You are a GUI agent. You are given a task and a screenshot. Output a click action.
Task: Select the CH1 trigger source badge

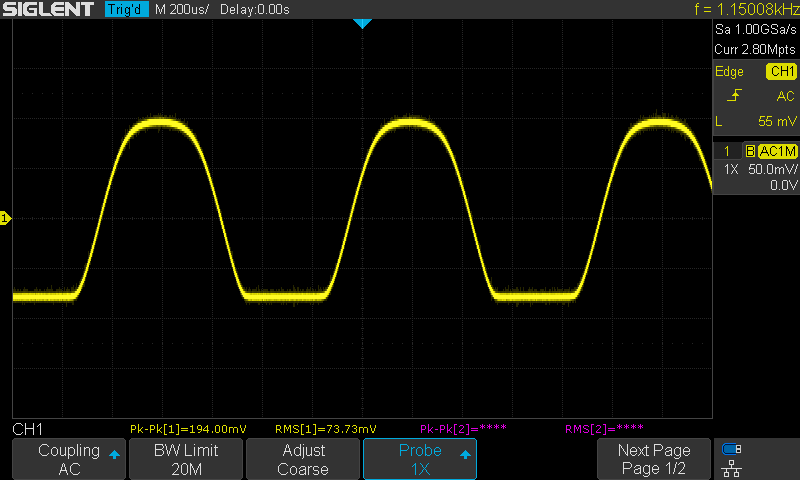(x=781, y=71)
